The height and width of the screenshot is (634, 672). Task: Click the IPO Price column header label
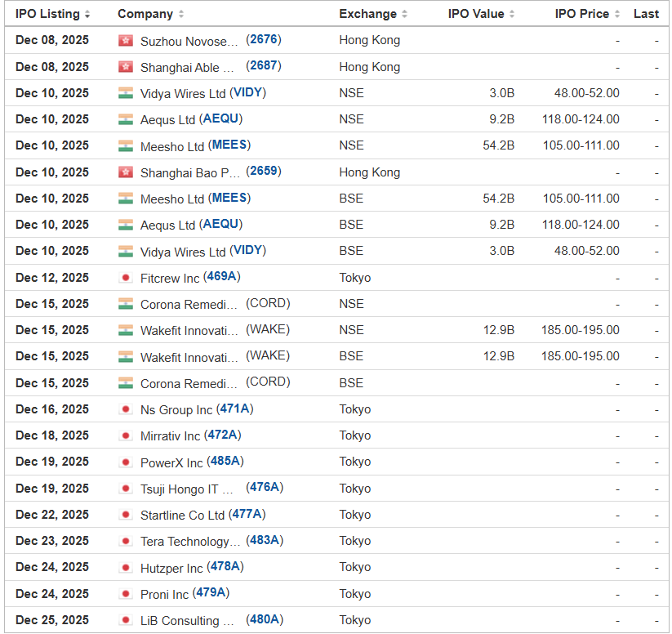581,14
